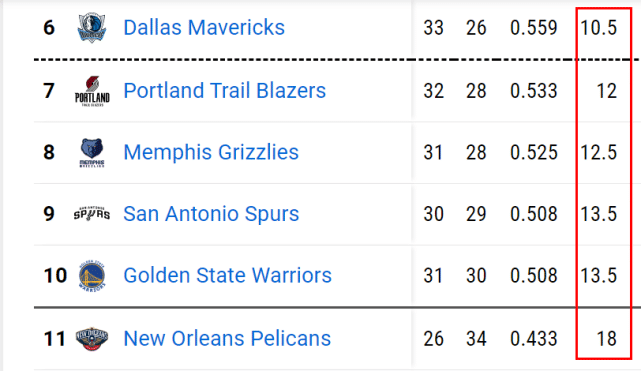Click the Golden State Warriors bridge logo
The width and height of the screenshot is (641, 371).
tap(92, 276)
